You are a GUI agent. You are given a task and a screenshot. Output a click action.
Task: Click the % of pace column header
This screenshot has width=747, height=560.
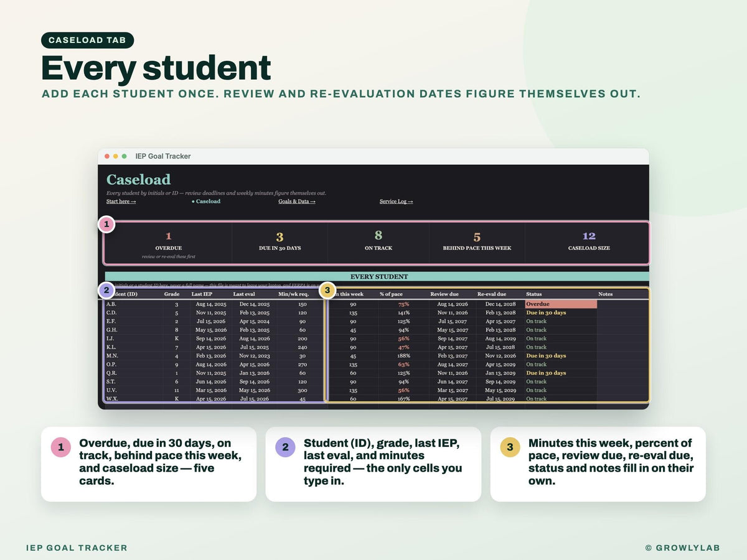(x=392, y=294)
